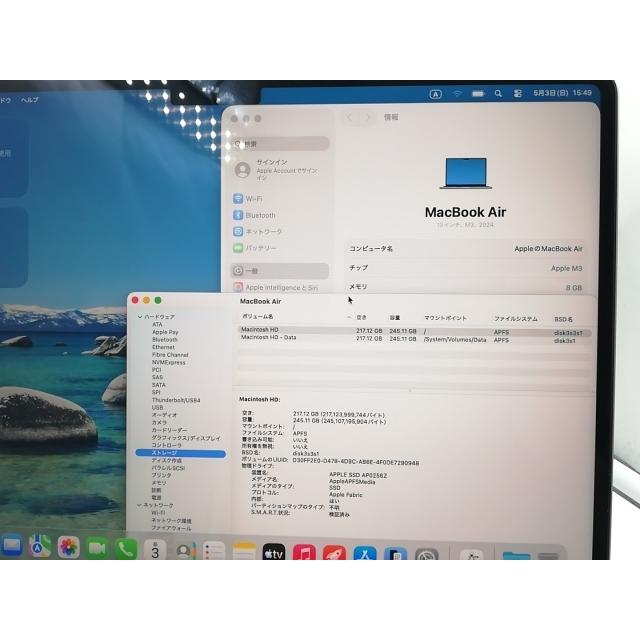Open Spotlight search in menu bar
Image resolution: width=640 pixels, height=640 pixels.
tap(498, 93)
